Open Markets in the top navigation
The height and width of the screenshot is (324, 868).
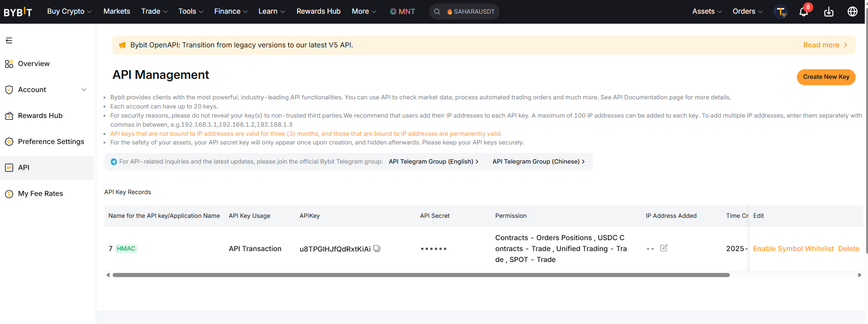pos(117,11)
